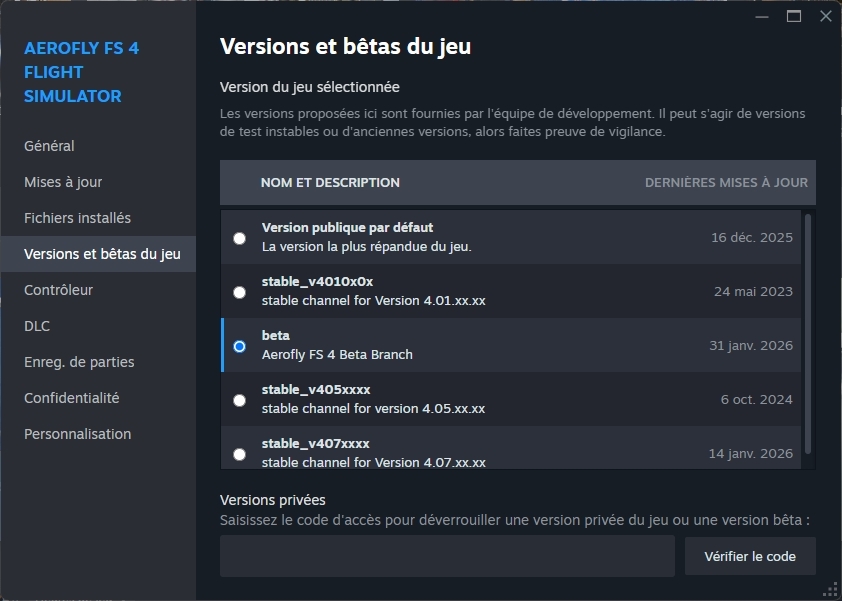Select the beta branch radio button

click(239, 346)
